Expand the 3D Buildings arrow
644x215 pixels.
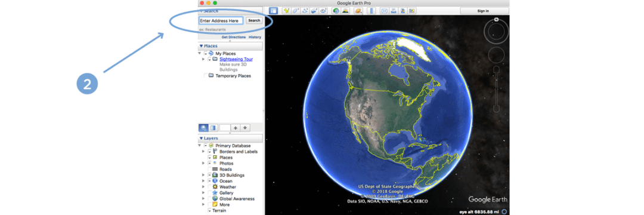click(203, 175)
